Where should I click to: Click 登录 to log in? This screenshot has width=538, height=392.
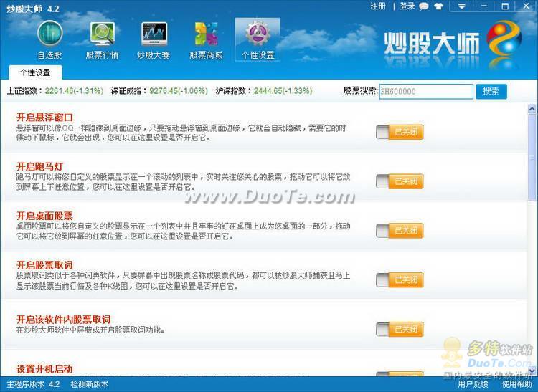pyautogui.click(x=407, y=6)
